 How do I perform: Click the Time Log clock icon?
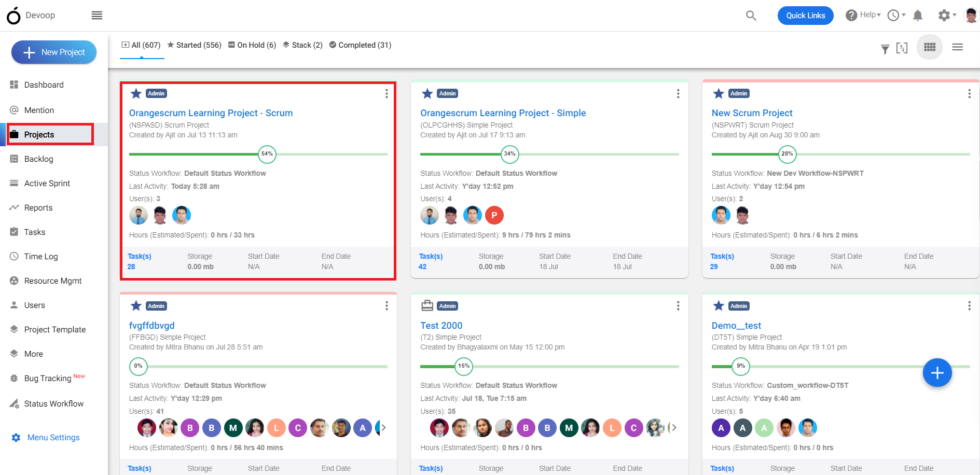(x=14, y=256)
